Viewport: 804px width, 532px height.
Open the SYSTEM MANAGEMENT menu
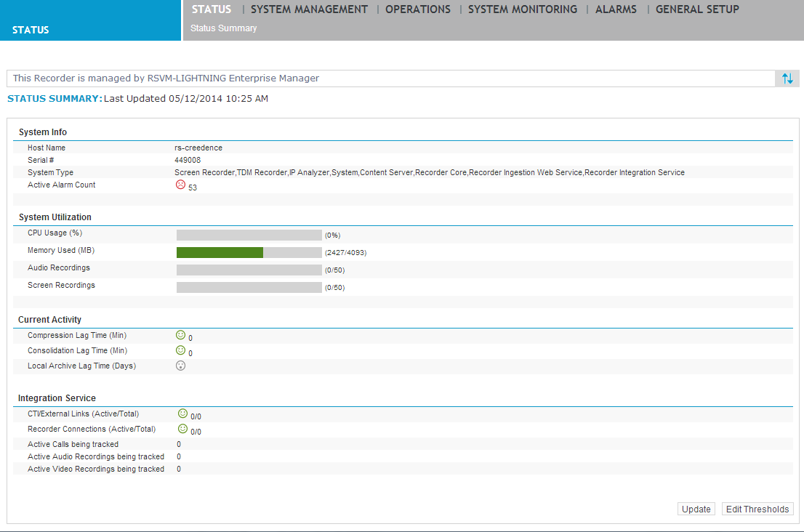(x=308, y=9)
